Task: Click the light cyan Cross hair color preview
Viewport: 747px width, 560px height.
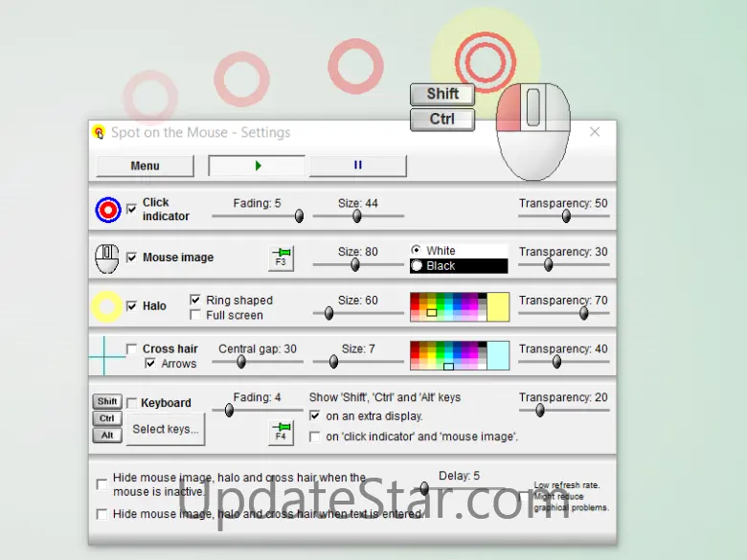Action: click(x=498, y=356)
